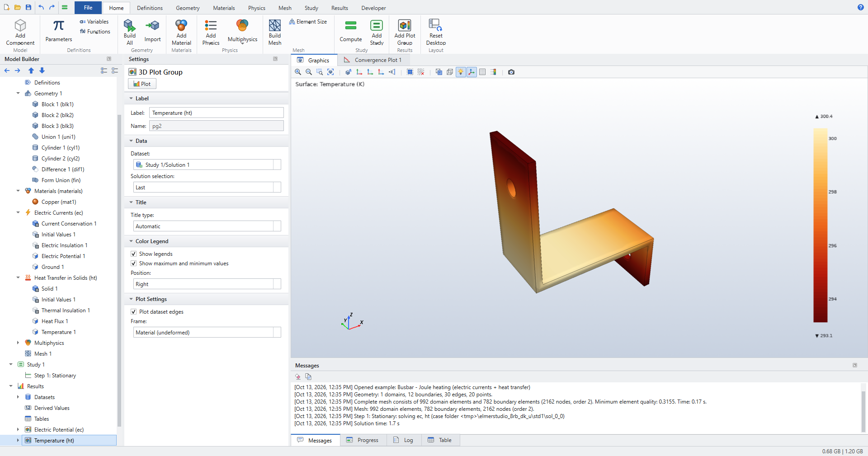Select Copper (mat1) tree node
The width and height of the screenshot is (868, 456).
[59, 202]
